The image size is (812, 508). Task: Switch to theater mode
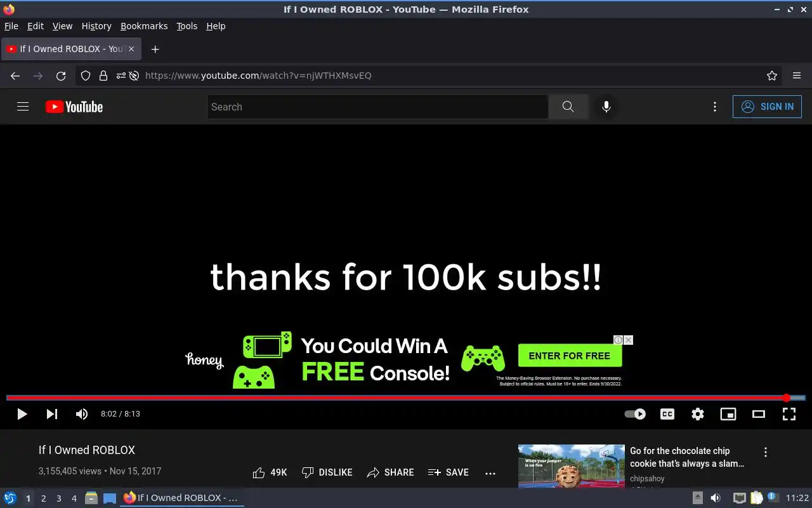pyautogui.click(x=759, y=414)
